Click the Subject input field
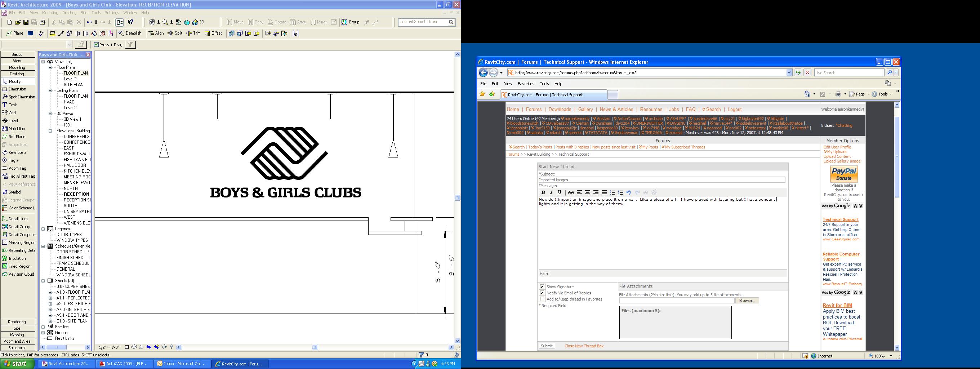The width and height of the screenshot is (980, 369). pos(661,180)
